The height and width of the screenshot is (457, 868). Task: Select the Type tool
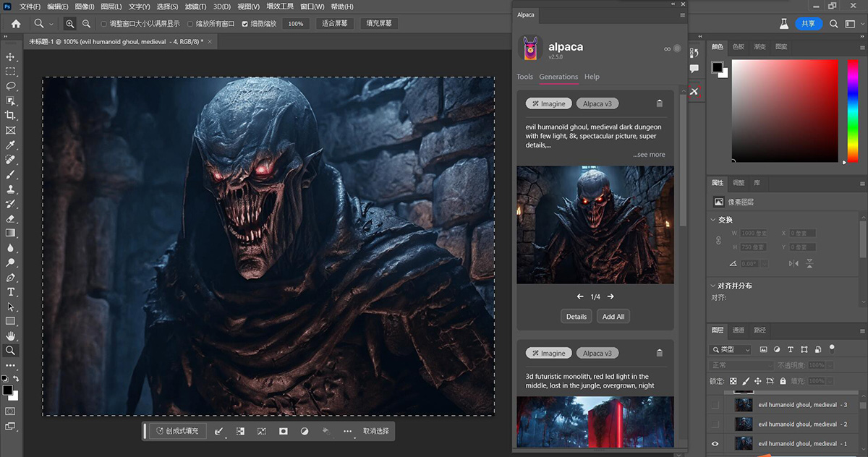[10, 292]
